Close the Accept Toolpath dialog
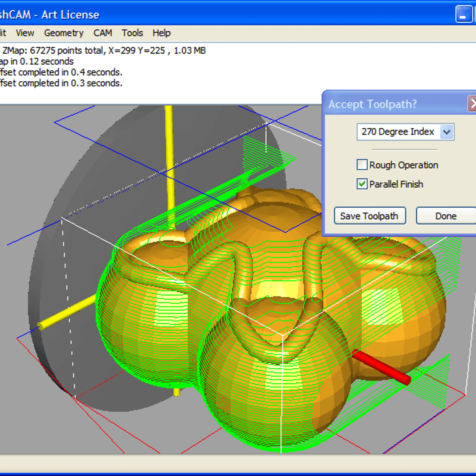476x476 pixels. [472, 104]
